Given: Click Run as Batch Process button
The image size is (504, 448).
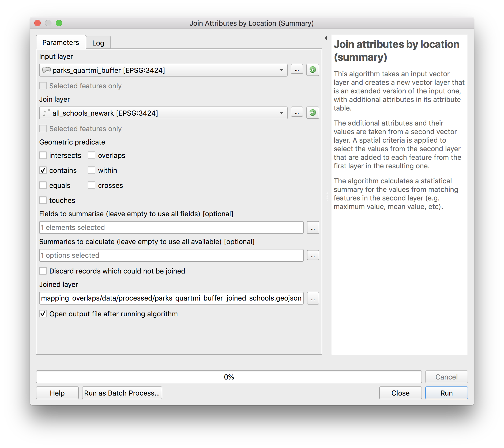Looking at the screenshot, I should pyautogui.click(x=122, y=393).
